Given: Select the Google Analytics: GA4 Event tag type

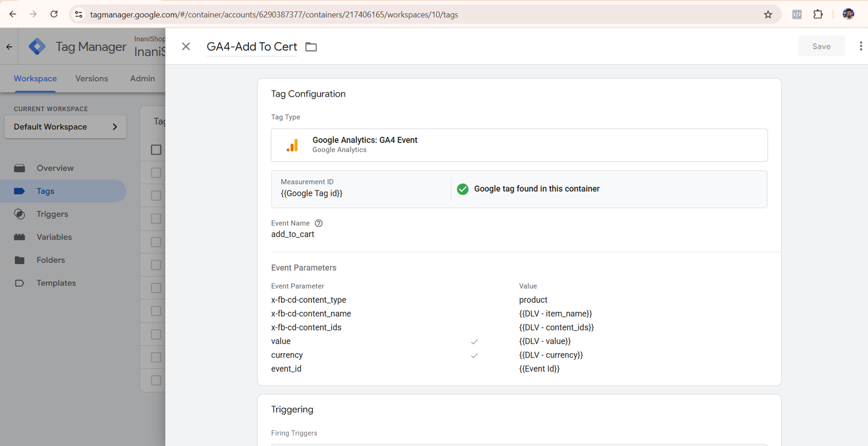Looking at the screenshot, I should click(519, 145).
